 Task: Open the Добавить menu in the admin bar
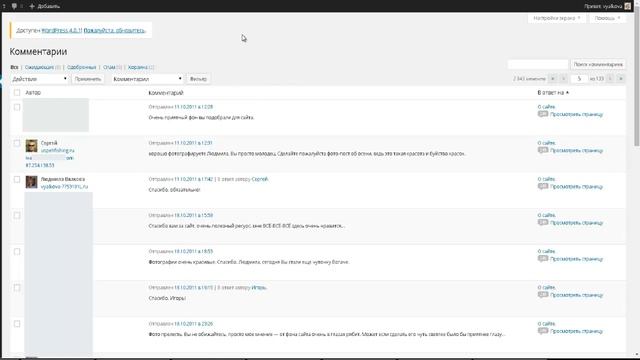(x=44, y=6)
